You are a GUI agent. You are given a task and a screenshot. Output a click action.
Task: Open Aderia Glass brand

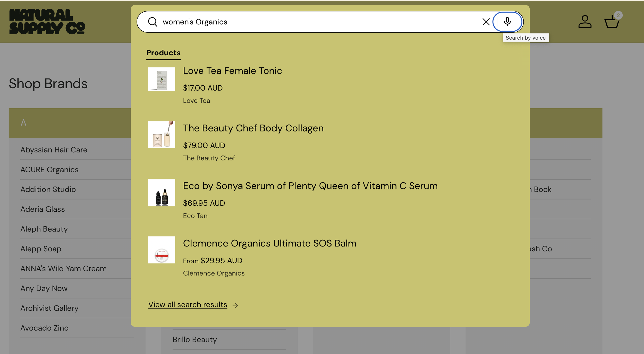click(43, 209)
